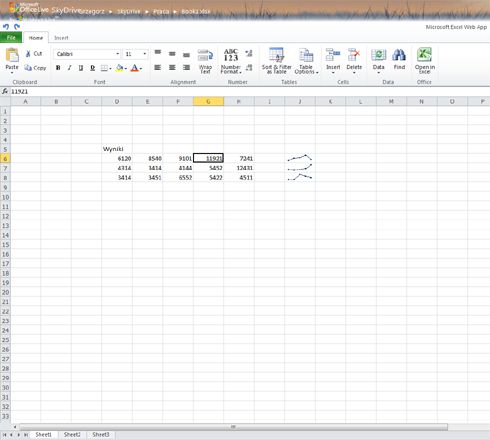This screenshot has height=440, width=490.
Task: Click the Wrap Text icon
Action: point(205,55)
